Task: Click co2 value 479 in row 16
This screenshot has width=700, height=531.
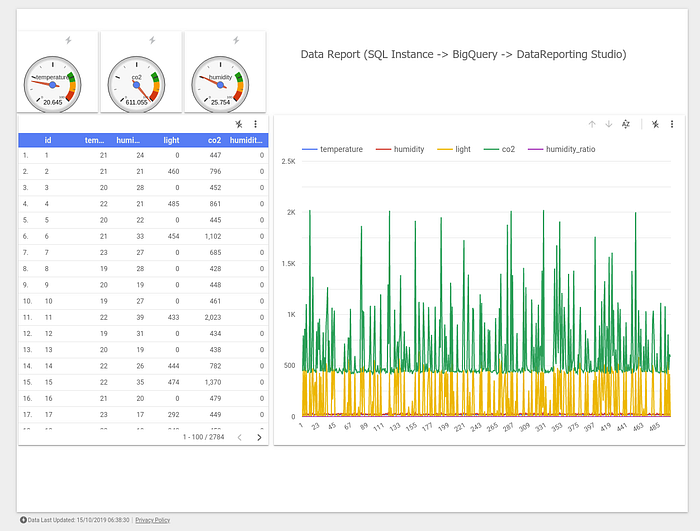Action: point(215,398)
